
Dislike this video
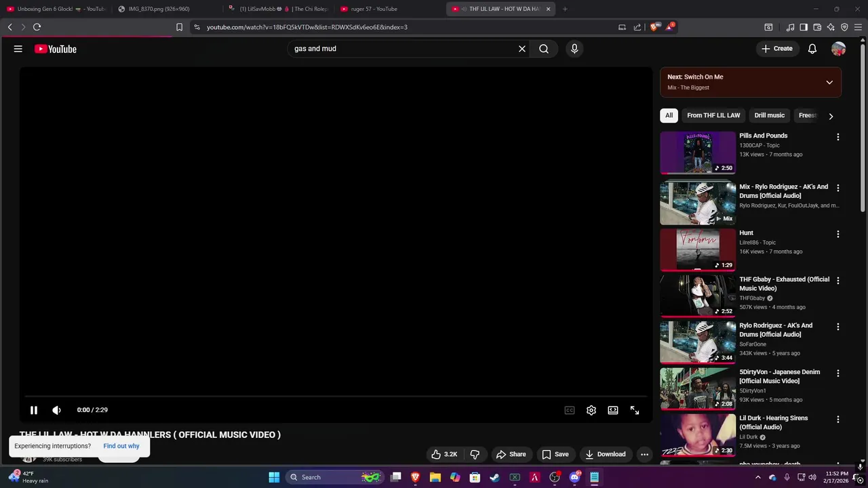tap(475, 454)
